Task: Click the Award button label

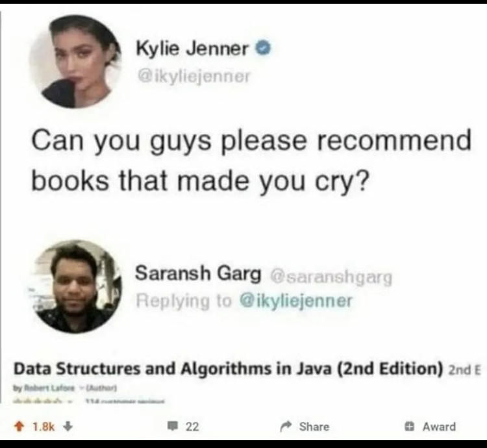Action: (439, 427)
